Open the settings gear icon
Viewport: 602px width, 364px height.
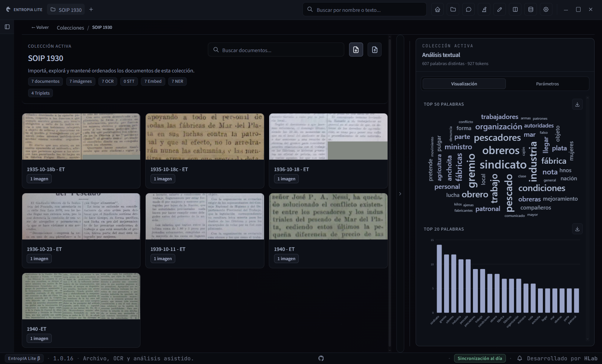tap(546, 10)
